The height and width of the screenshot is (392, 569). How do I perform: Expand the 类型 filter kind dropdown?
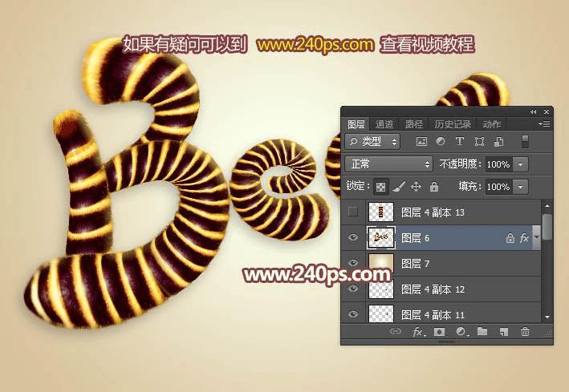pyautogui.click(x=372, y=141)
